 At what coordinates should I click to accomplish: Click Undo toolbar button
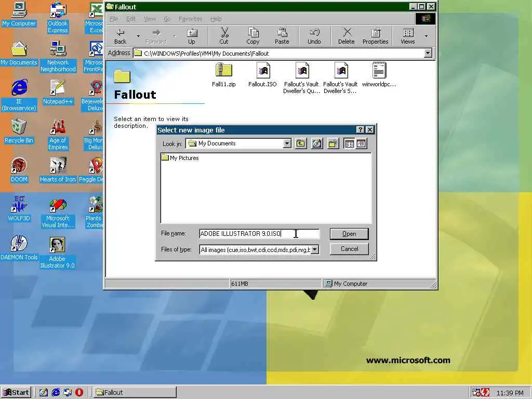(314, 36)
